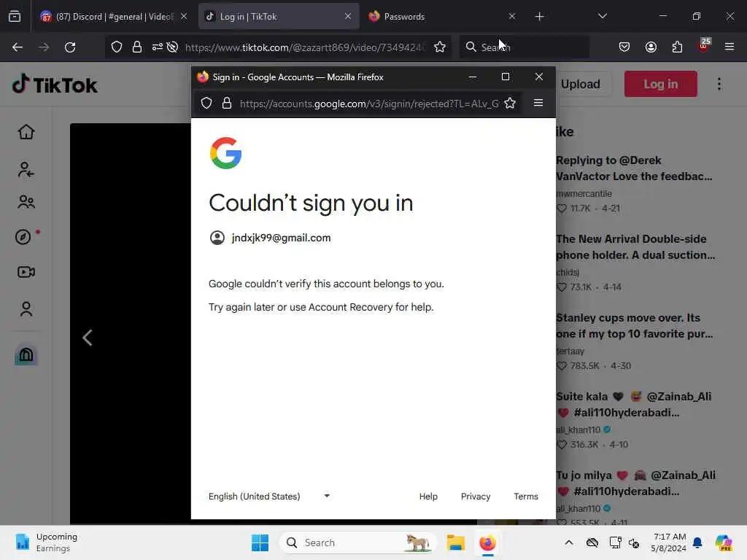This screenshot has width=747, height=560.
Task: Open notifications bell in system tray
Action: (x=697, y=542)
